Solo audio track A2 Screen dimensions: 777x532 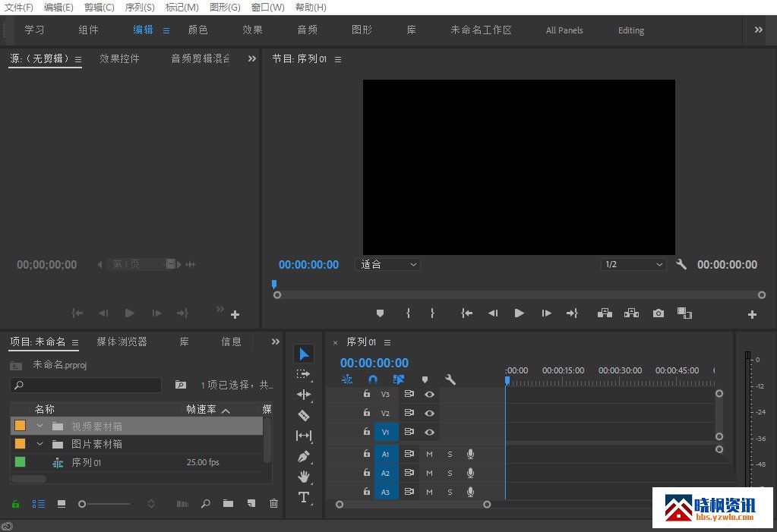pyautogui.click(x=450, y=473)
